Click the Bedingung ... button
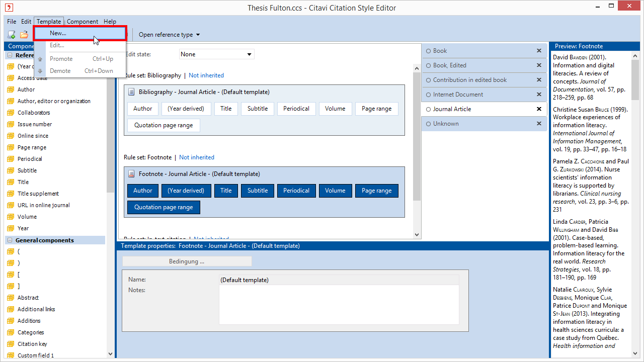This screenshot has width=644, height=362. [187, 261]
